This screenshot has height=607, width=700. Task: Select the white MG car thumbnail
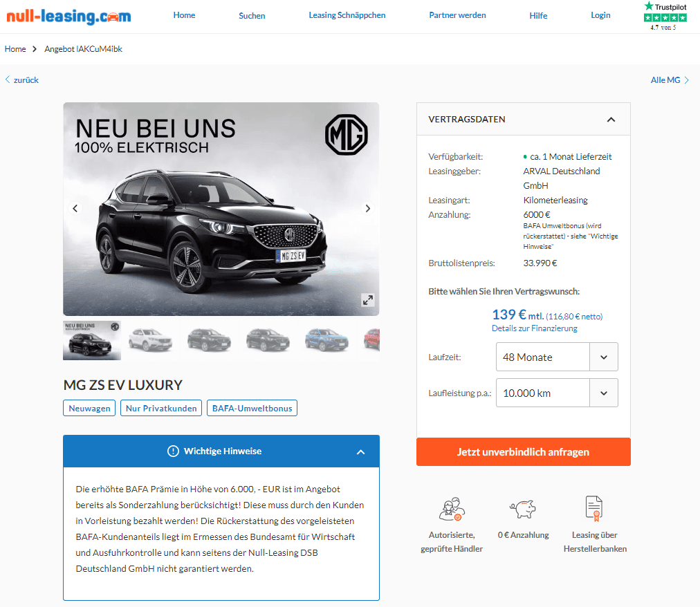(150, 341)
